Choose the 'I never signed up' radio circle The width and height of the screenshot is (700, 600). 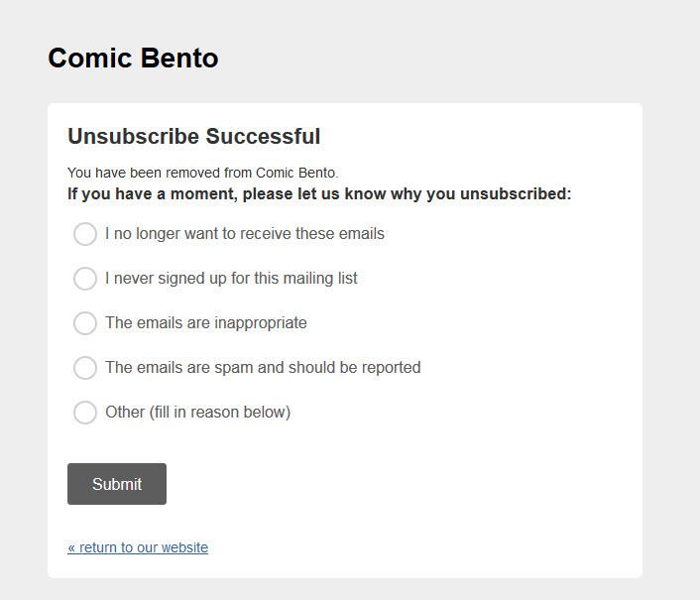(x=85, y=279)
